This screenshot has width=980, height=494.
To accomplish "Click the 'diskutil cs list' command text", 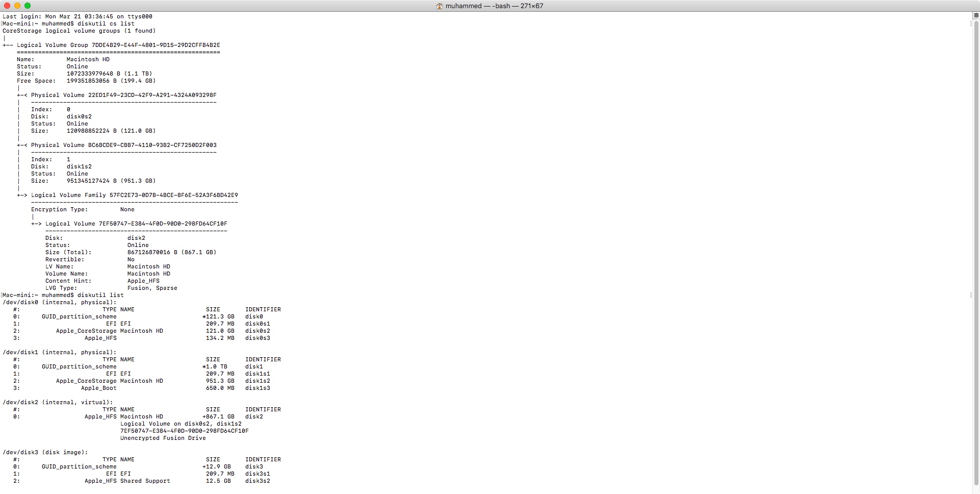I will 106,23.
